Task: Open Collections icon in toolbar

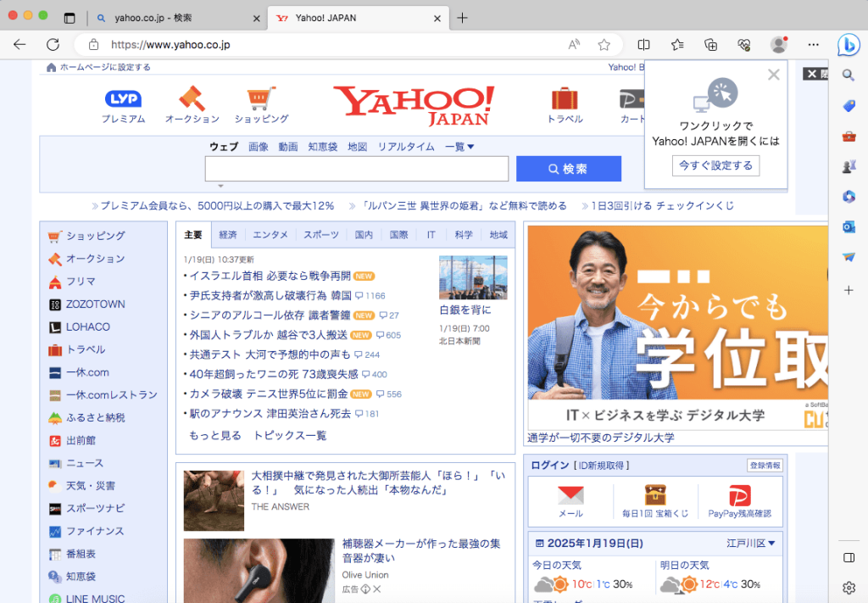Action: (711, 45)
